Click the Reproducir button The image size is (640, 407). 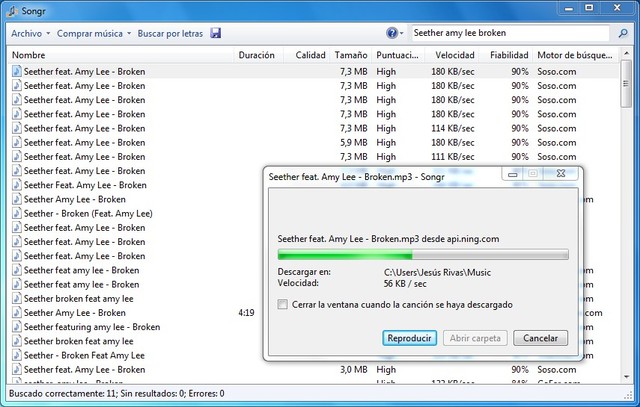click(409, 338)
